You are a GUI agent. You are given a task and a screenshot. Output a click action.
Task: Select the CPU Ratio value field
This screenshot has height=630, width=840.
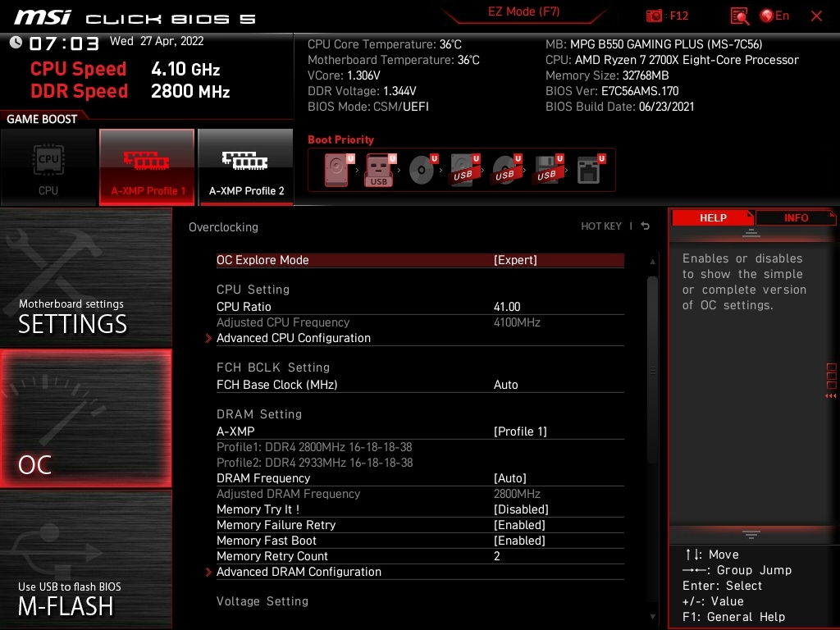click(507, 307)
